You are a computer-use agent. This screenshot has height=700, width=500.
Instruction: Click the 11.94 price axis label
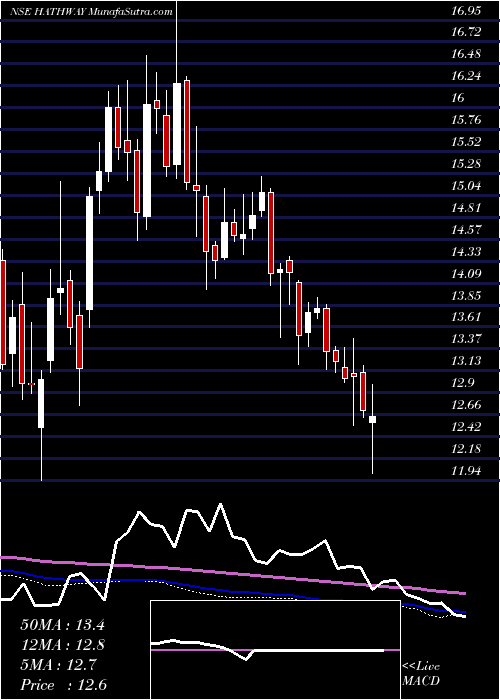467,470
